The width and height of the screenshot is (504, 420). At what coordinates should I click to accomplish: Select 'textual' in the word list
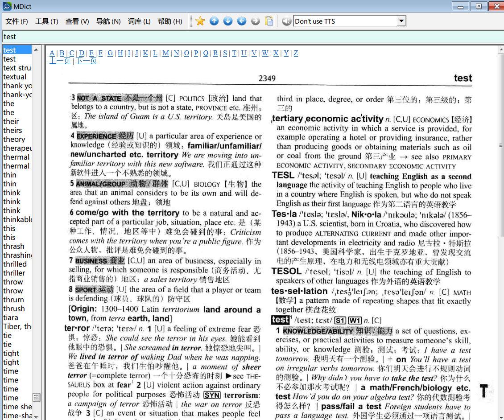pos(17,77)
